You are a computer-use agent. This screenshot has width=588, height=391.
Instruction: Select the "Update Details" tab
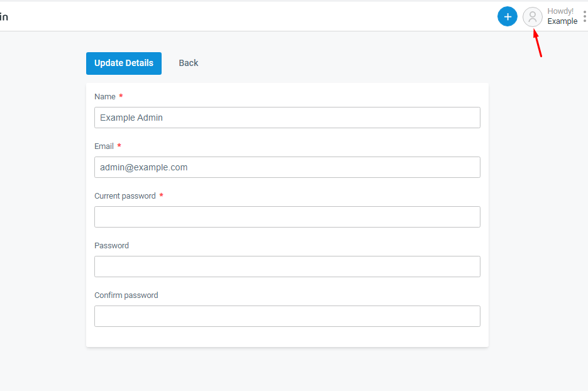123,63
